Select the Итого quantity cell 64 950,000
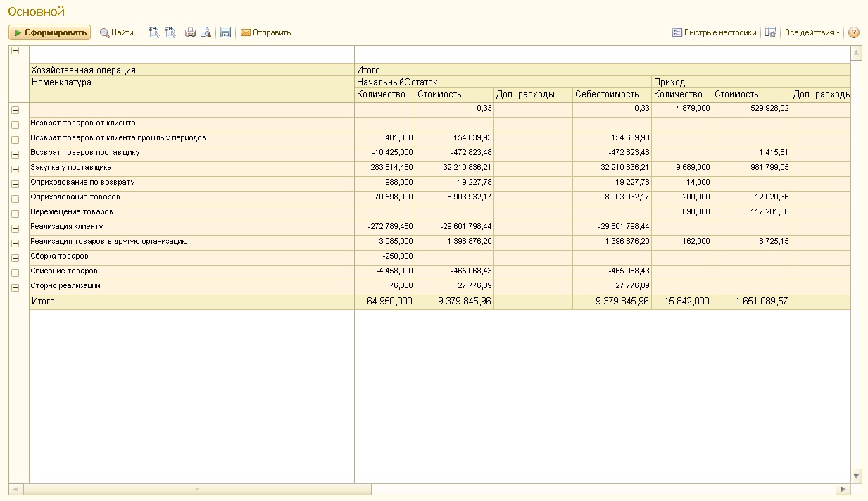The image size is (868, 501). [384, 302]
